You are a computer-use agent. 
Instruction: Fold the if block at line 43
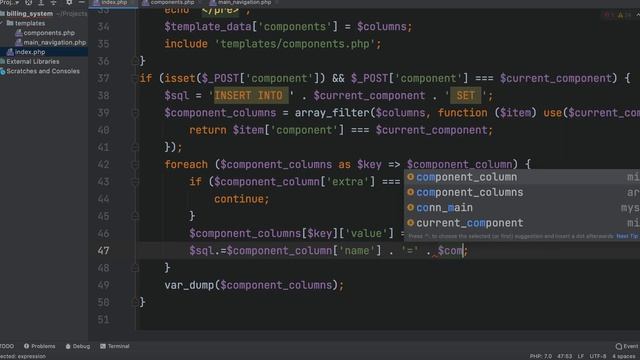coord(135,182)
